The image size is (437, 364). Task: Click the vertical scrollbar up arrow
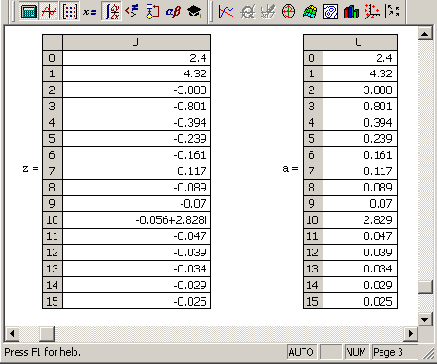(425, 33)
